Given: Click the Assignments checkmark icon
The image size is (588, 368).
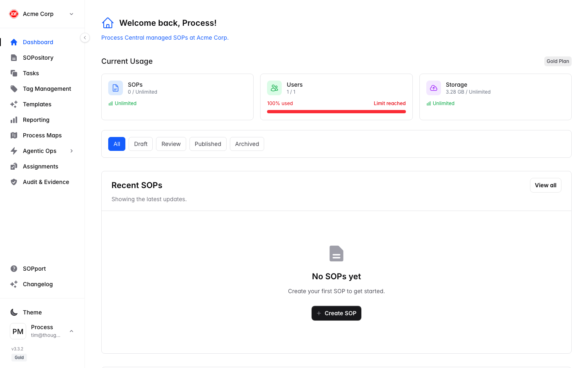Looking at the screenshot, I should [x=14, y=166].
